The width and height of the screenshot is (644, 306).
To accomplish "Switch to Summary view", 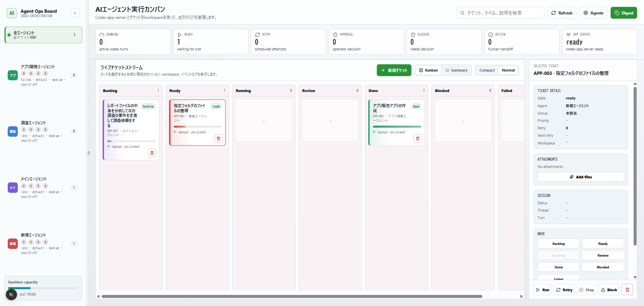I will pyautogui.click(x=456, y=70).
